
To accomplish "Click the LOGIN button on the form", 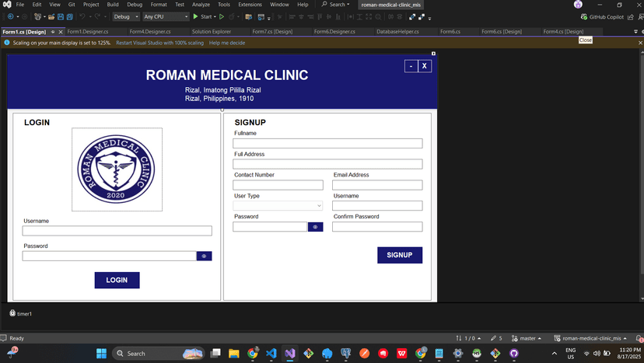I will [x=117, y=280].
